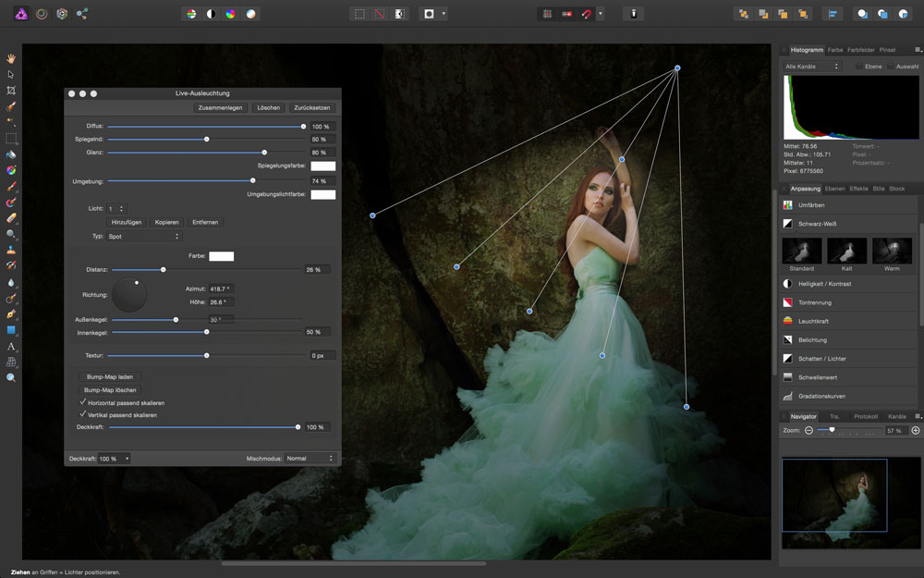Image resolution: width=924 pixels, height=578 pixels.
Task: Disable Vertikal passend skalieren
Action: [x=81, y=414]
